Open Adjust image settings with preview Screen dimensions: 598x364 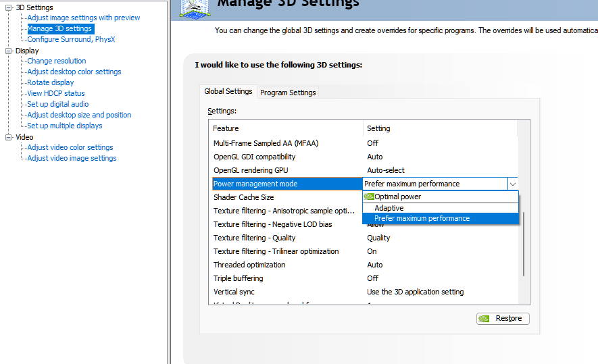84,18
